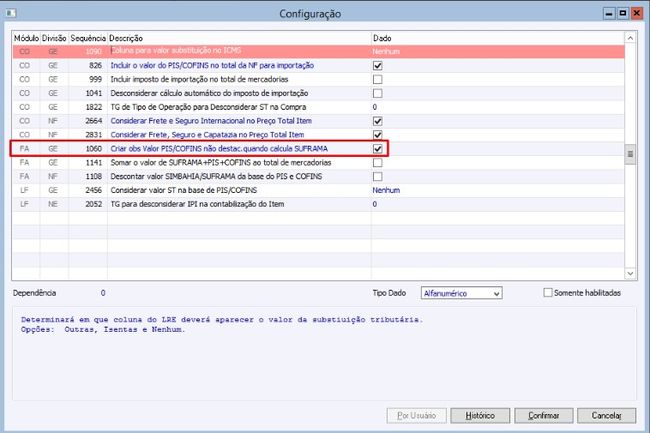This screenshot has height=433, width=650.
Task: Open the Tipo Dado Alfanumérico dropdown
Action: [461, 293]
